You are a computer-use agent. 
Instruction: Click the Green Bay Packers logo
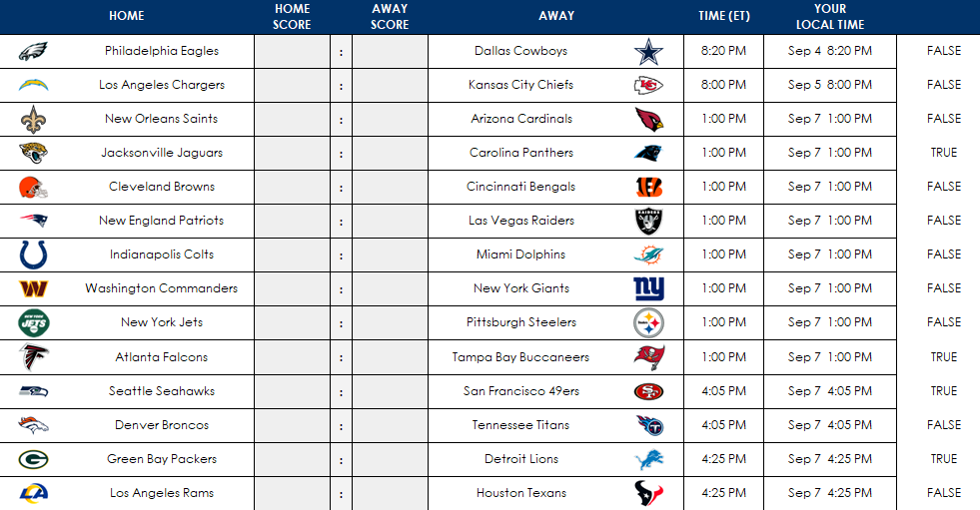pyautogui.click(x=33, y=459)
